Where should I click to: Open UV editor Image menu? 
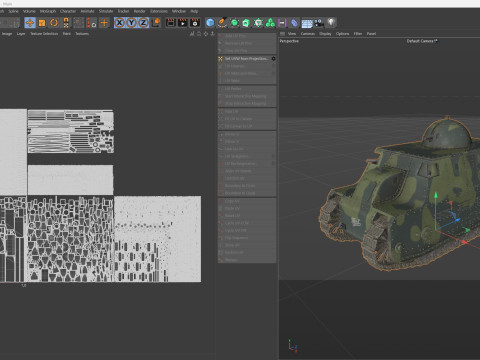(7, 34)
